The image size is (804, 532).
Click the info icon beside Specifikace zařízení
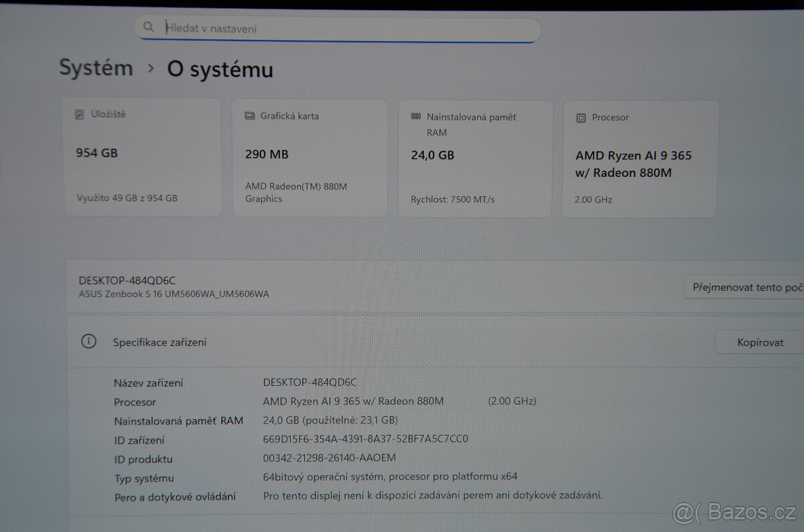tap(88, 341)
